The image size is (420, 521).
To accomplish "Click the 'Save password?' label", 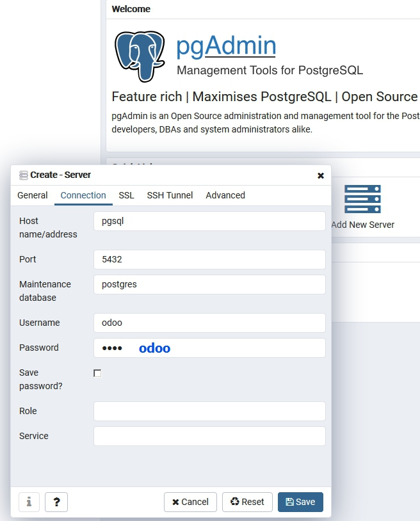I will (x=40, y=380).
